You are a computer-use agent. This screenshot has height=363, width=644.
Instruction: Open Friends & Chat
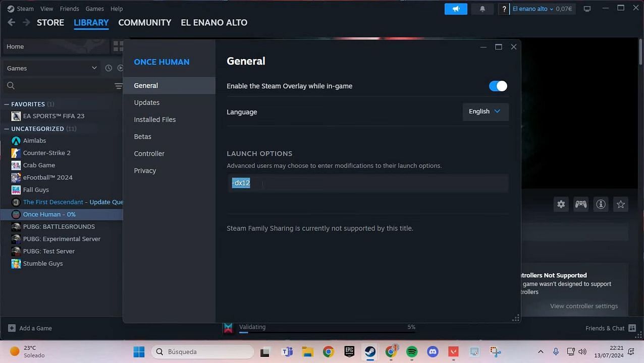click(x=610, y=328)
